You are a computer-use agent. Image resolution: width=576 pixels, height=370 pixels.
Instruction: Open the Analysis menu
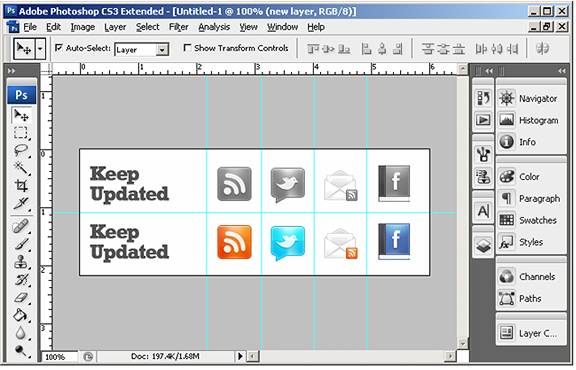coord(214,27)
